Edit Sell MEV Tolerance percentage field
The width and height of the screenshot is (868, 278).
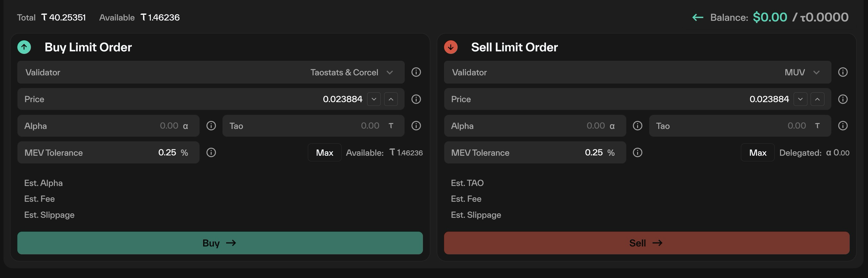pyautogui.click(x=535, y=153)
